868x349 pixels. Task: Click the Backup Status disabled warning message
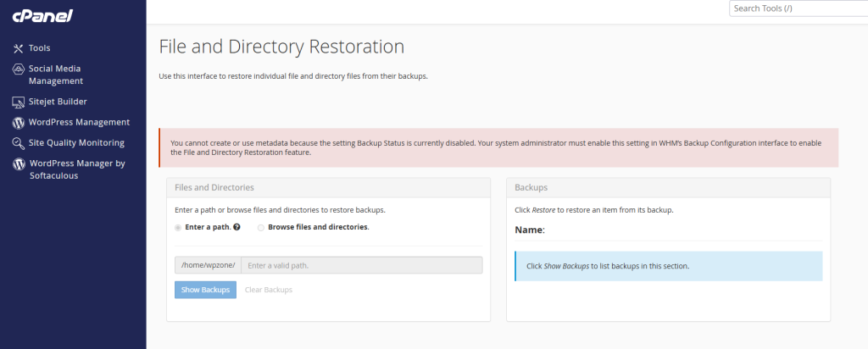pos(498,147)
